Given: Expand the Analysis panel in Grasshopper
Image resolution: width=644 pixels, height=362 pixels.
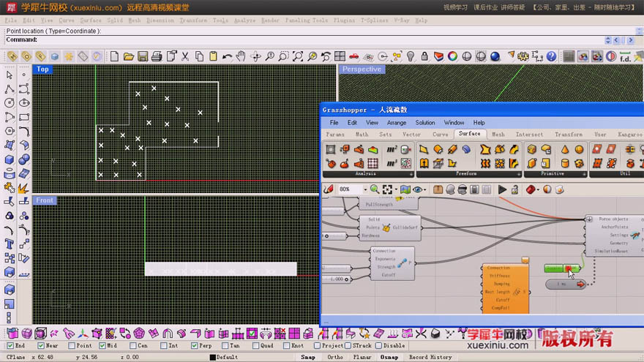Looking at the screenshot, I should [x=411, y=174].
